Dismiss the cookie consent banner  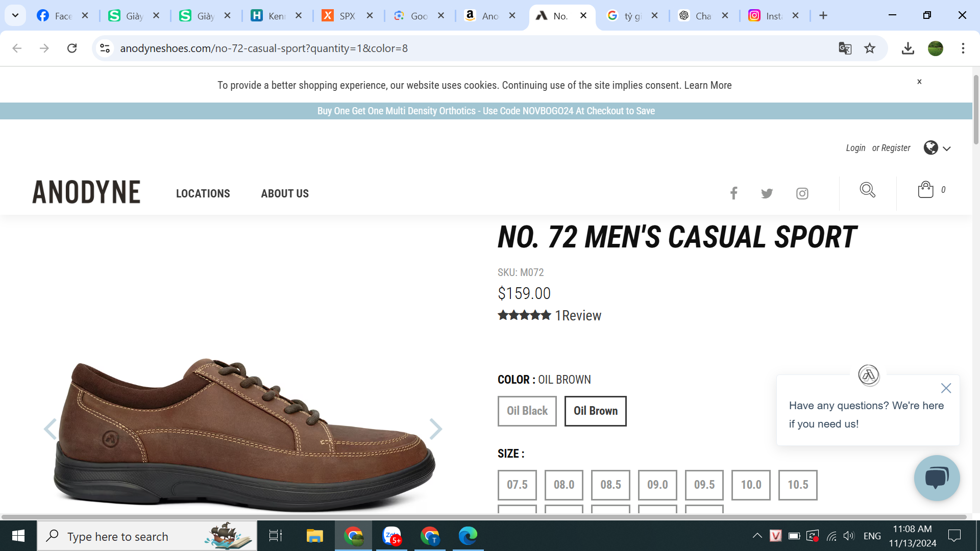pos(919,82)
